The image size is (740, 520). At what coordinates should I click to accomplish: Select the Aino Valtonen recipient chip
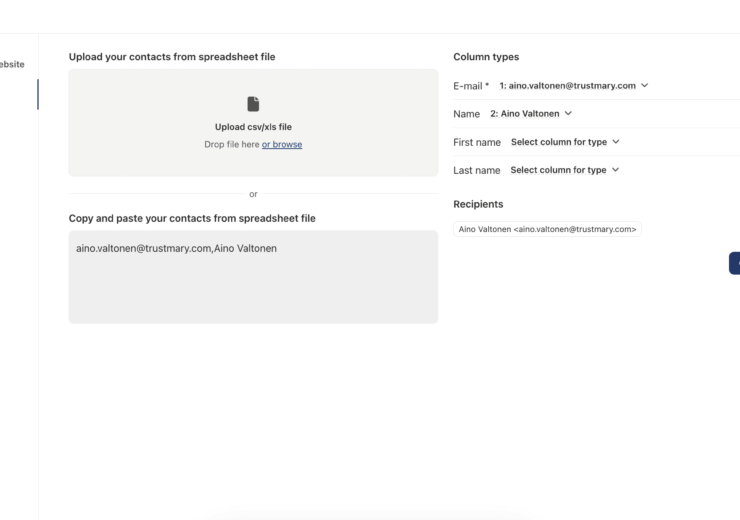tap(547, 229)
